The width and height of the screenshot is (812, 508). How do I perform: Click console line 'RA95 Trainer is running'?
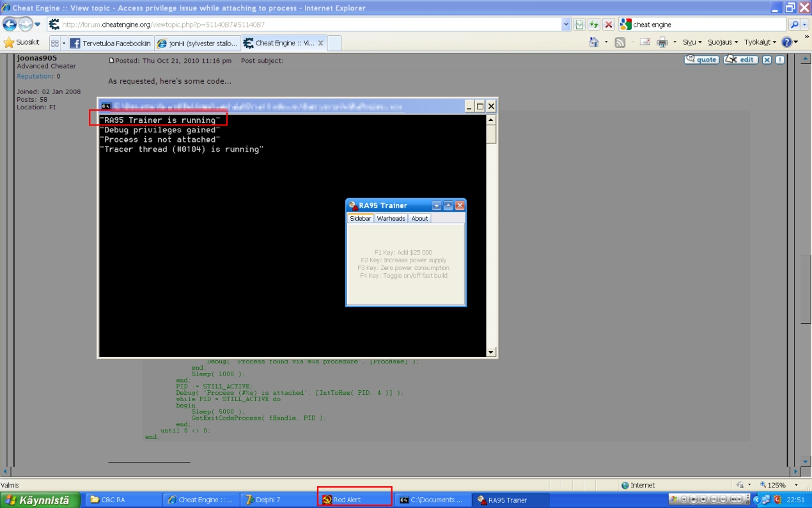(160, 120)
